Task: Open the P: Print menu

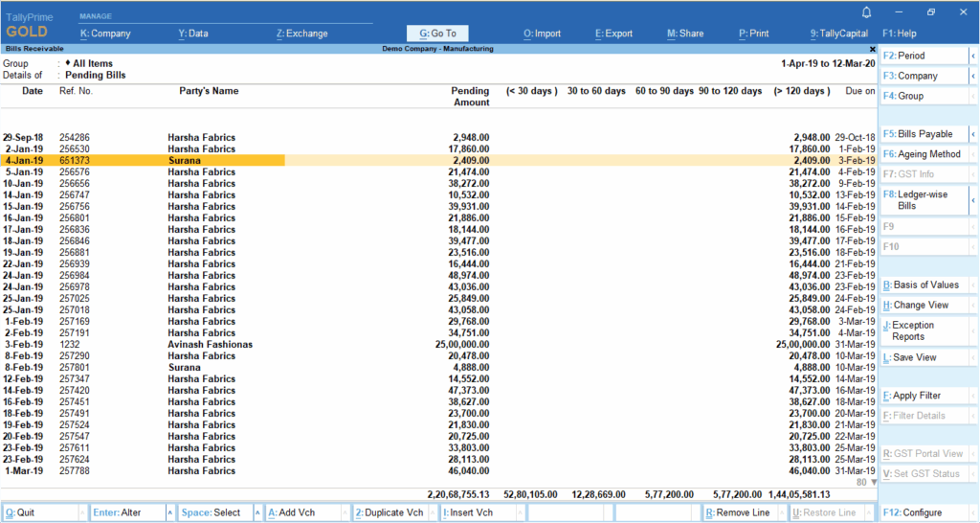Action: [x=754, y=34]
